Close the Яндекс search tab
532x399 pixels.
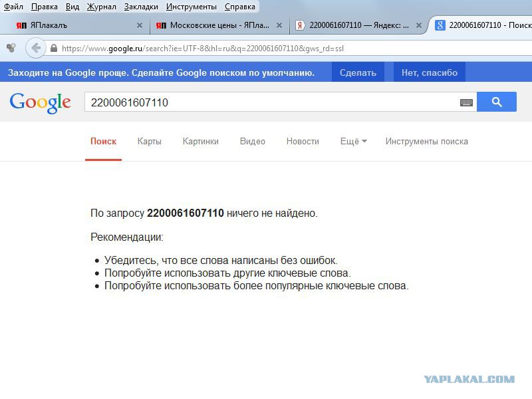pos(419,25)
